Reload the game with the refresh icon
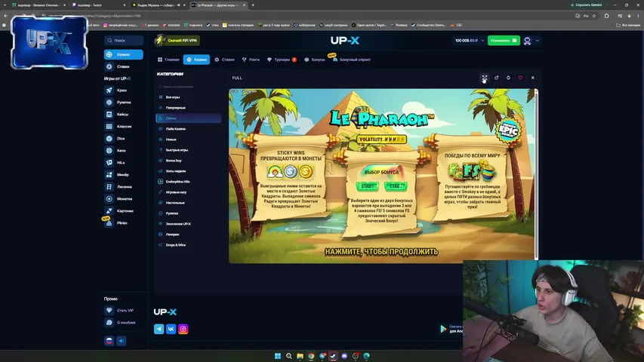This screenshot has height=362, width=644. click(x=508, y=78)
